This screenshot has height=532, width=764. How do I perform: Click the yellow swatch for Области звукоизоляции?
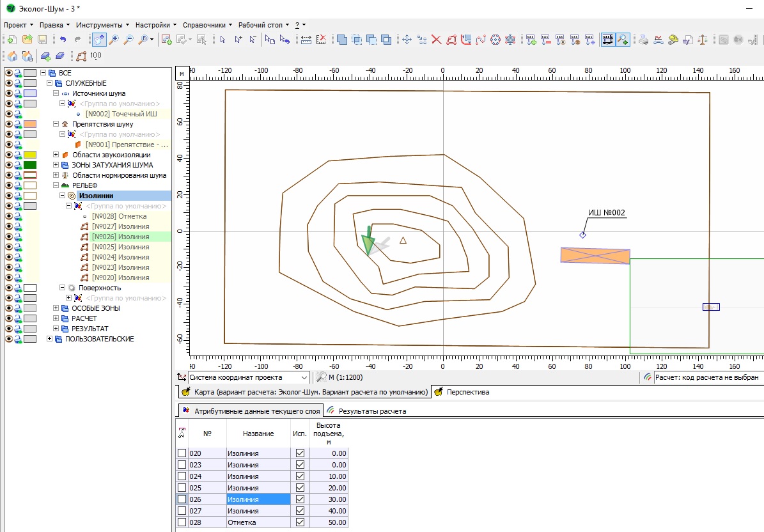pos(30,155)
